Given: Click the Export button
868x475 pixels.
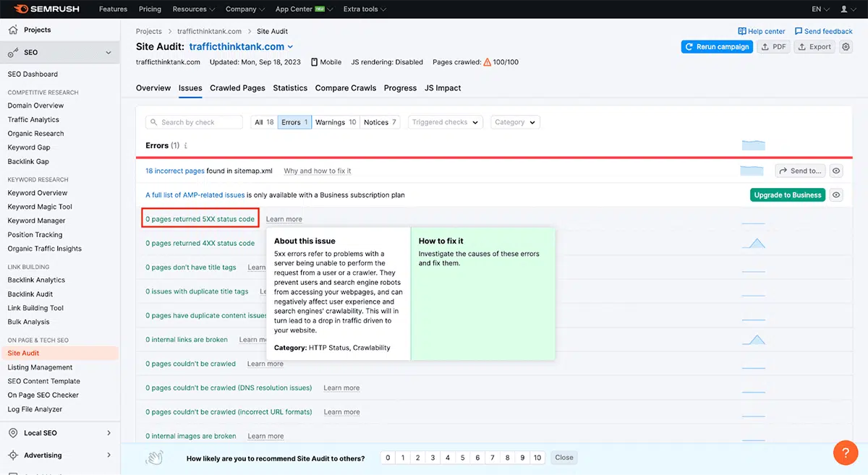Looking at the screenshot, I should click(x=814, y=46).
